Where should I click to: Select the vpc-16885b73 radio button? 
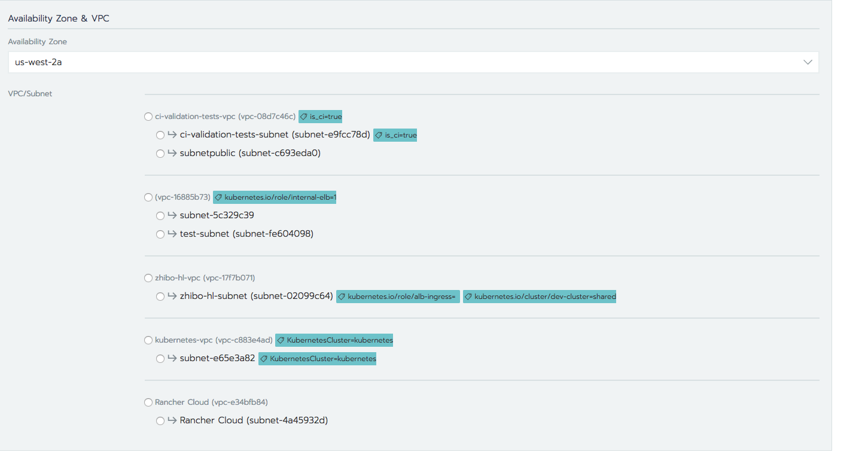coord(148,197)
